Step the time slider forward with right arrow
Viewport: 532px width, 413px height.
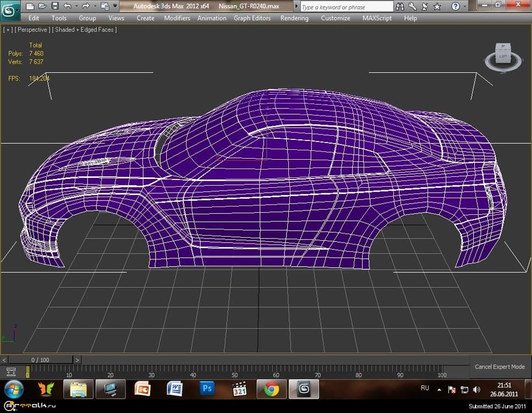tap(77, 360)
